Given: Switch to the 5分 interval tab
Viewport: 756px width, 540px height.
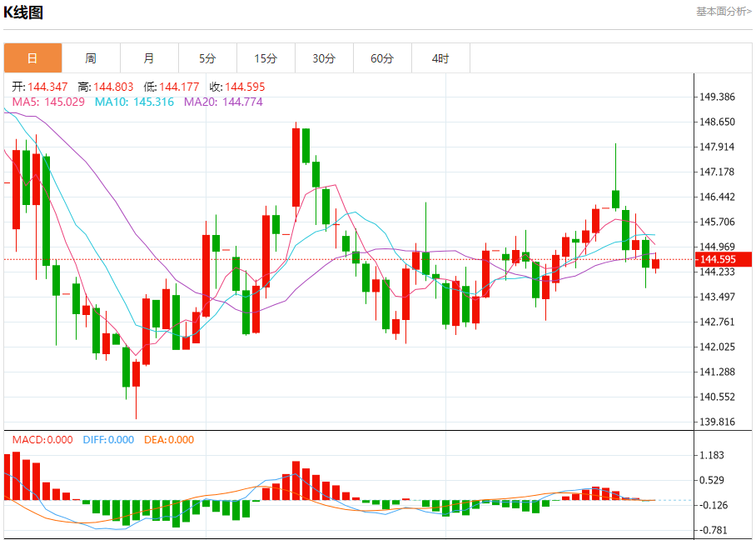Looking at the screenshot, I should point(207,58).
